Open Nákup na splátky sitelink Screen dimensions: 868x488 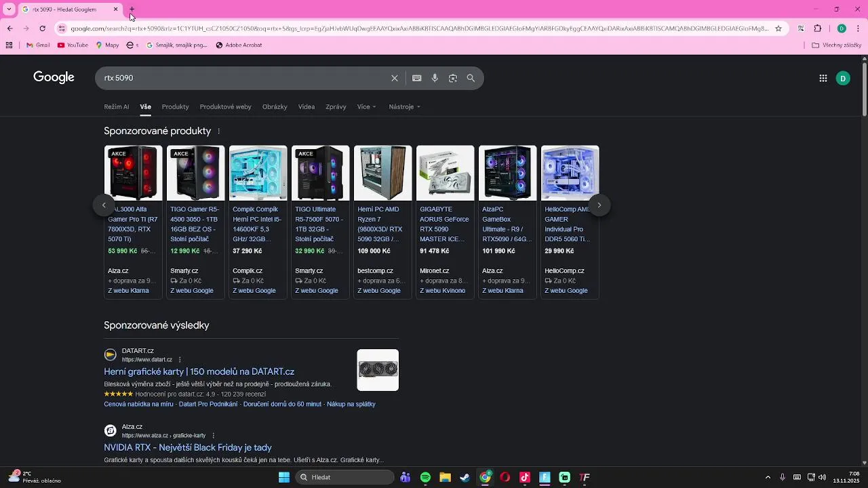pyautogui.click(x=351, y=404)
